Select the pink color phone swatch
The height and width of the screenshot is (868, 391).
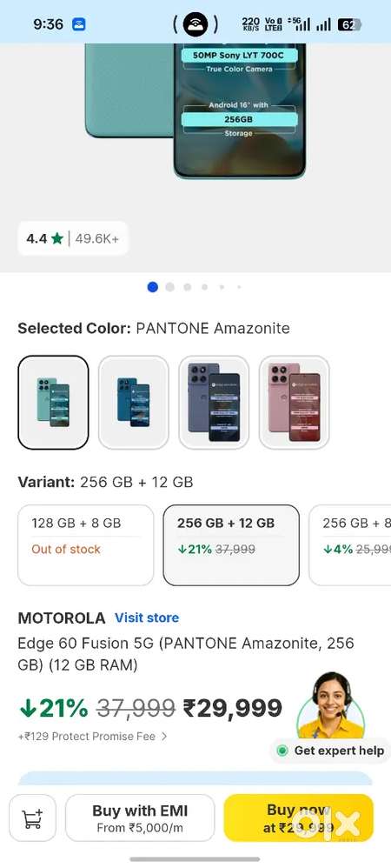295,403
